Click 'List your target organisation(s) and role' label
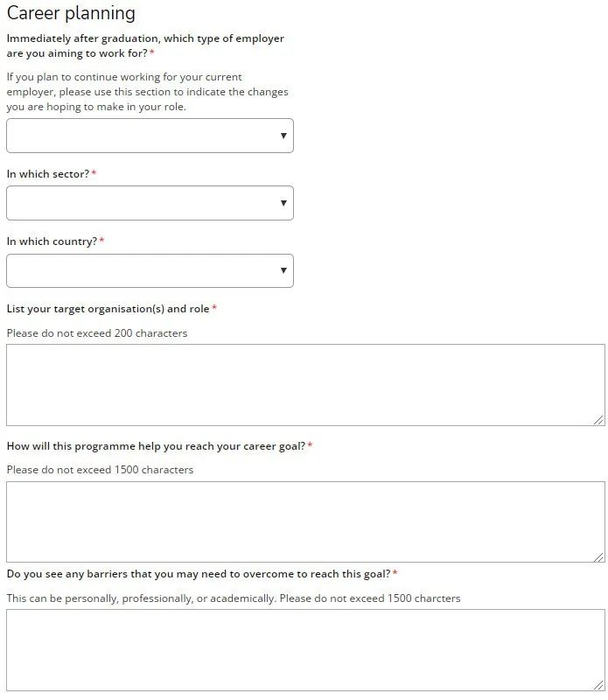This screenshot has height=700, width=608. (108, 309)
